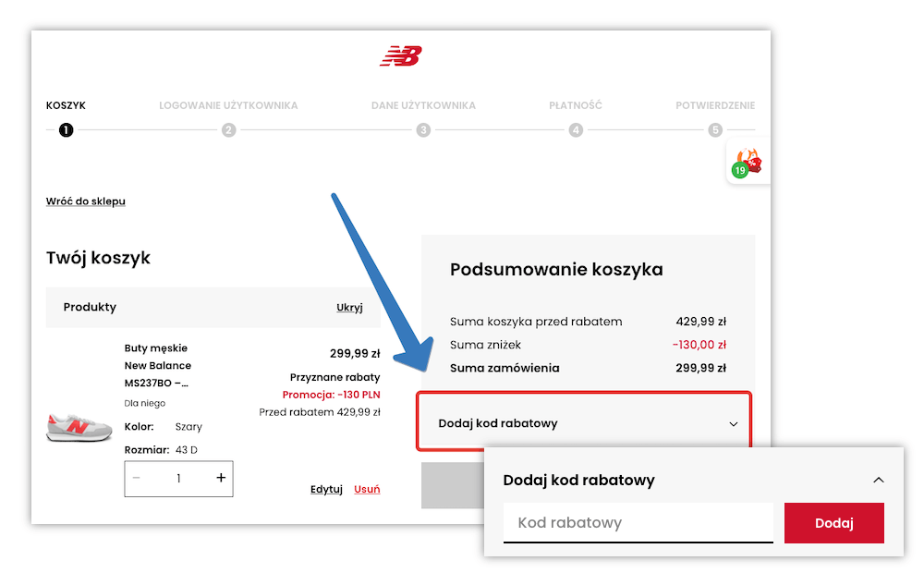Hide the products list with Ukryj
The height and width of the screenshot is (573, 924).
click(x=349, y=307)
